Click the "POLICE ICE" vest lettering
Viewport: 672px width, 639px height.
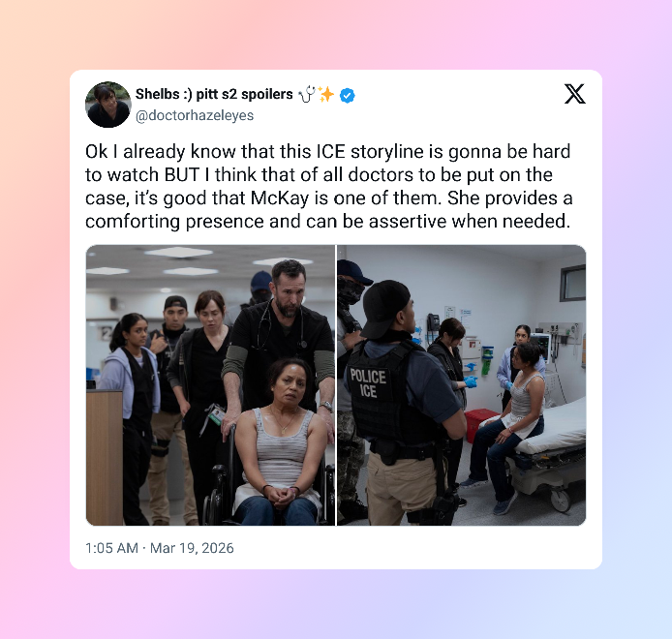click(368, 383)
